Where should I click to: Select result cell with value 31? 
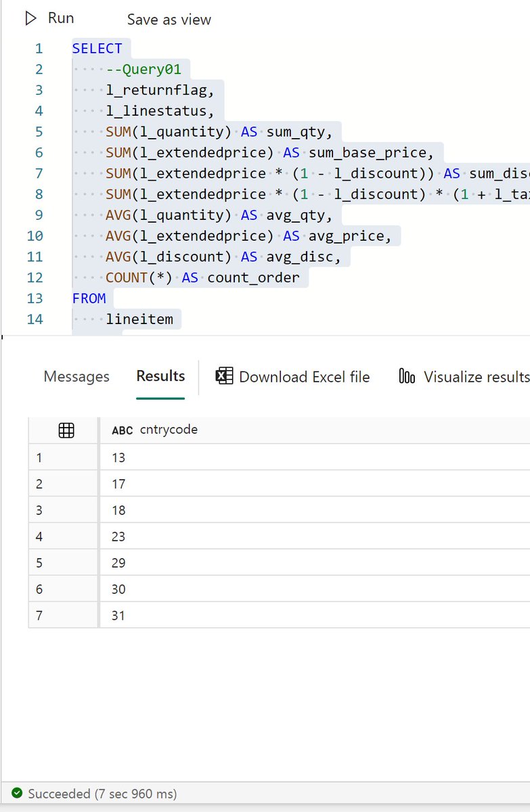(x=314, y=616)
